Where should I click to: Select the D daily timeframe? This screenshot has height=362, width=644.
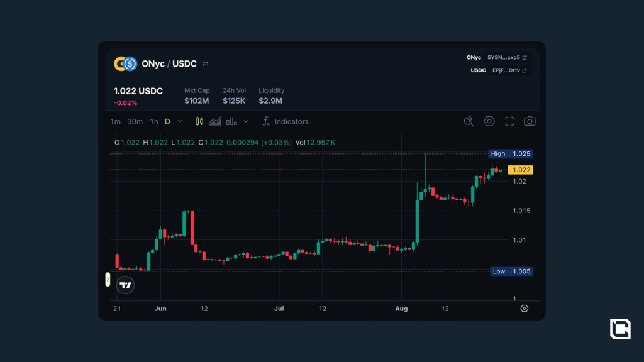(167, 122)
